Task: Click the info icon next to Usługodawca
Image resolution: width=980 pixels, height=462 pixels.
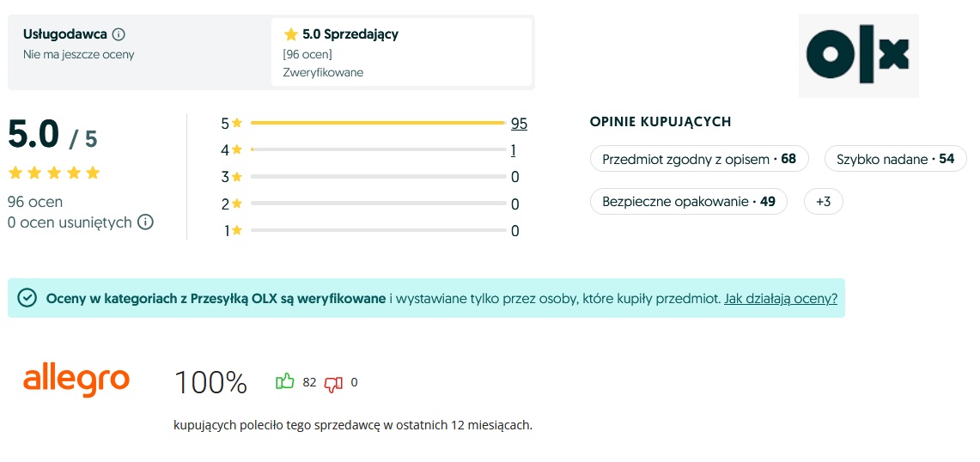Action: pos(119,34)
